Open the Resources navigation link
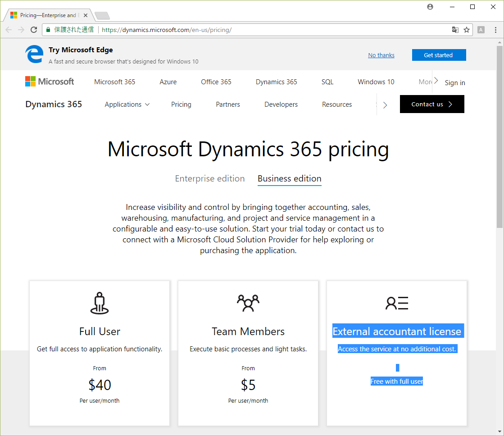 point(337,104)
